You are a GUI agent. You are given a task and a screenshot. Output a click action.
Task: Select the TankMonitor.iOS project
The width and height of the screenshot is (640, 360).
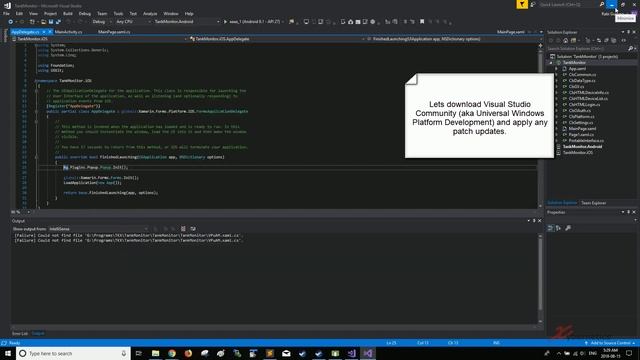(577, 153)
